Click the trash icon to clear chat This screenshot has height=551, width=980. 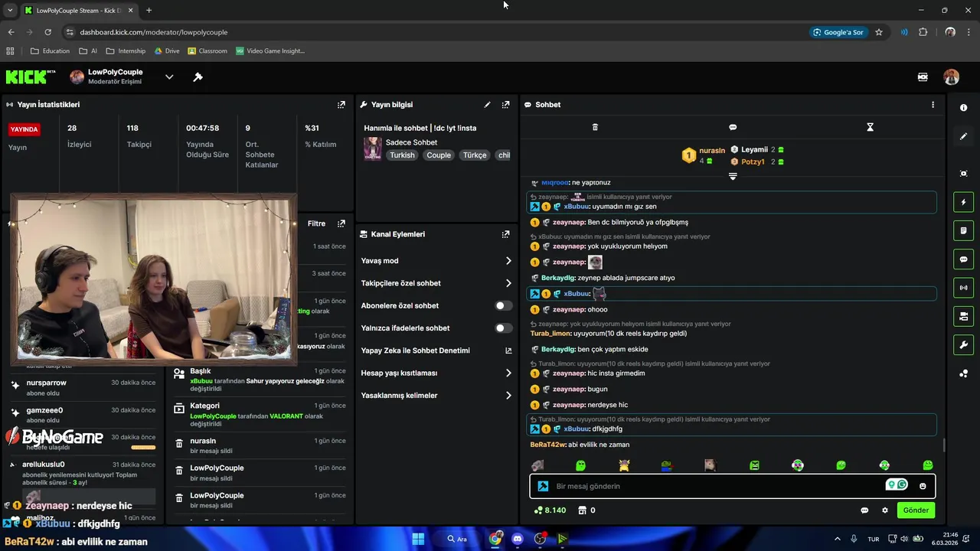point(595,127)
